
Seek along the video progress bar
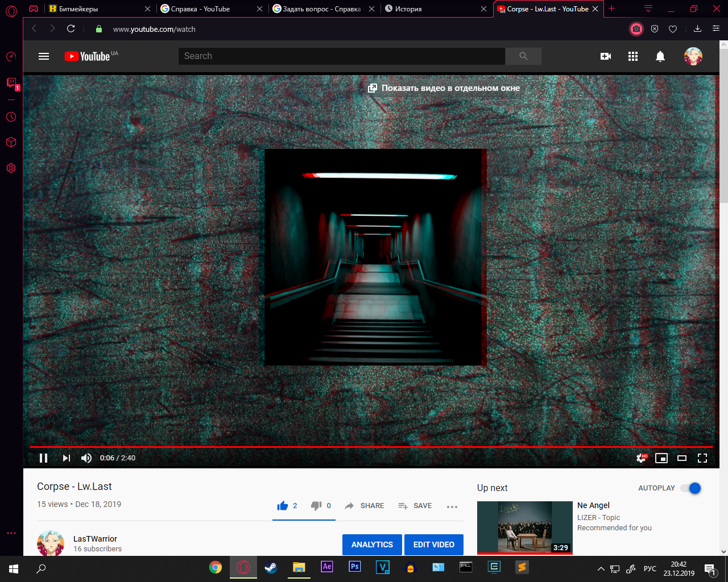[371, 447]
